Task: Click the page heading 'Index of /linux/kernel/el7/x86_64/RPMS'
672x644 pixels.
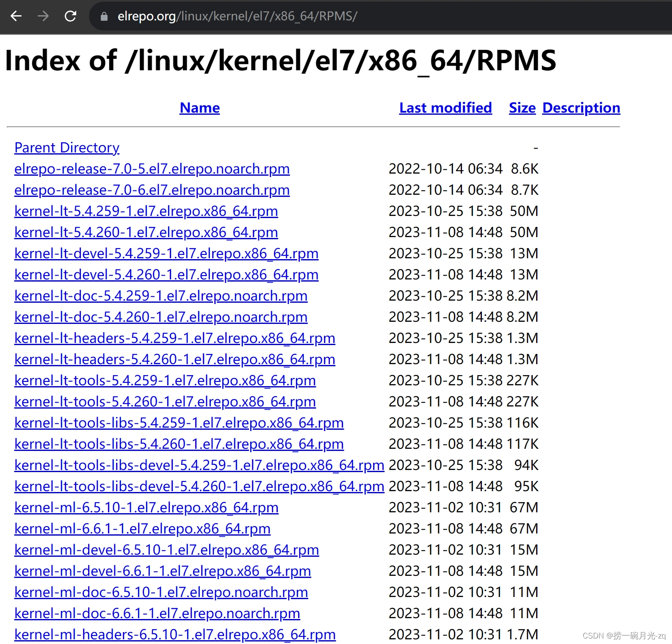Action: tap(280, 61)
